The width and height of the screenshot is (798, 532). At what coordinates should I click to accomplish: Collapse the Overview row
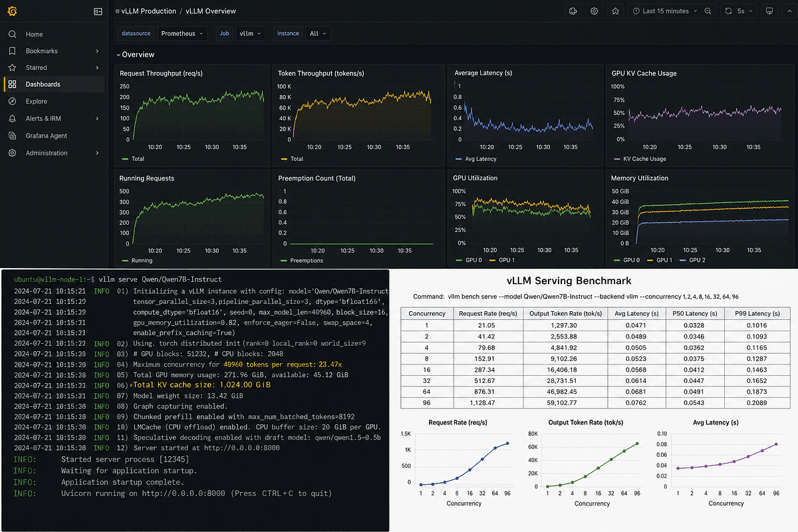[x=136, y=55]
